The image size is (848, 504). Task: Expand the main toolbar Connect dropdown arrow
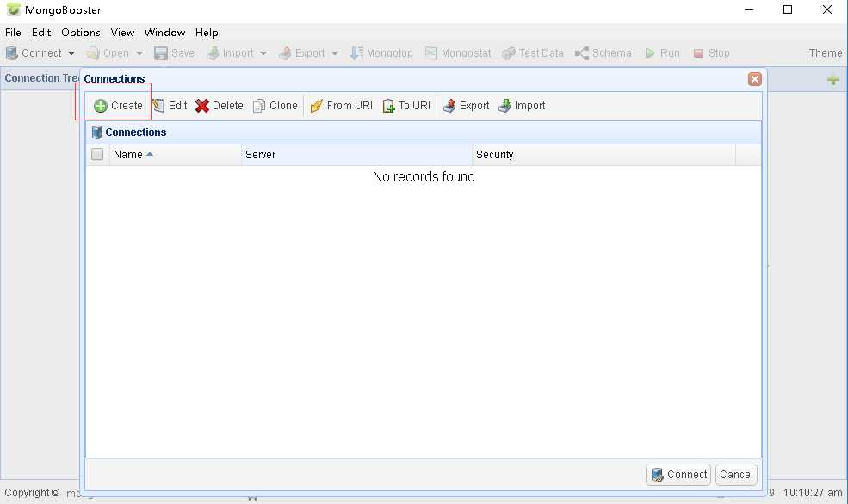click(71, 53)
